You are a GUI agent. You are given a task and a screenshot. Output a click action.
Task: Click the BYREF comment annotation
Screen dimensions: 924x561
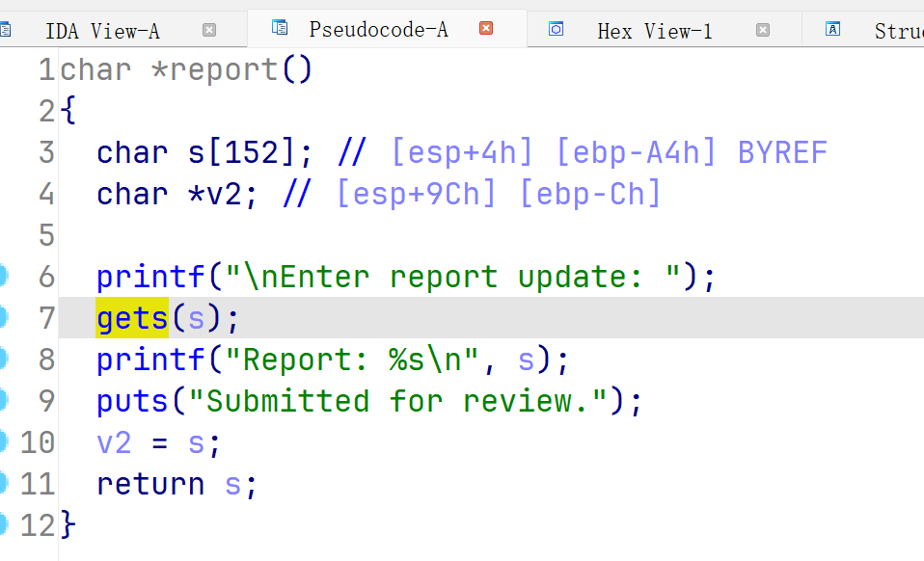(x=782, y=153)
